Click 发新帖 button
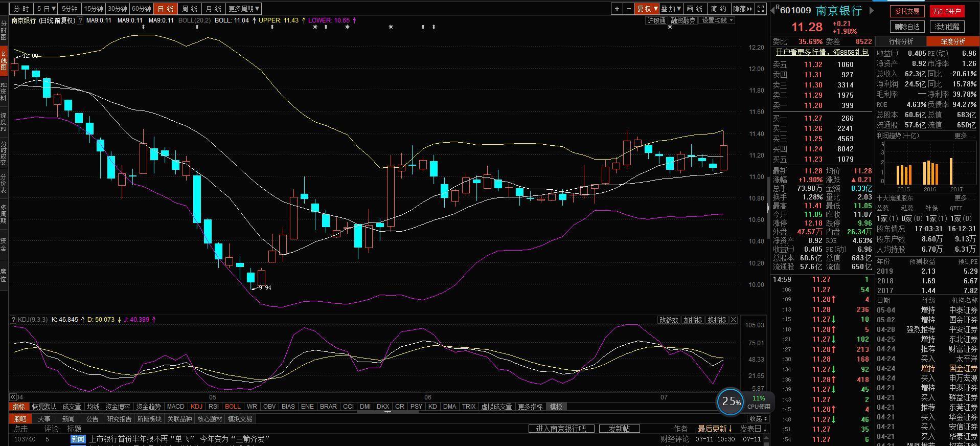 click(619, 429)
